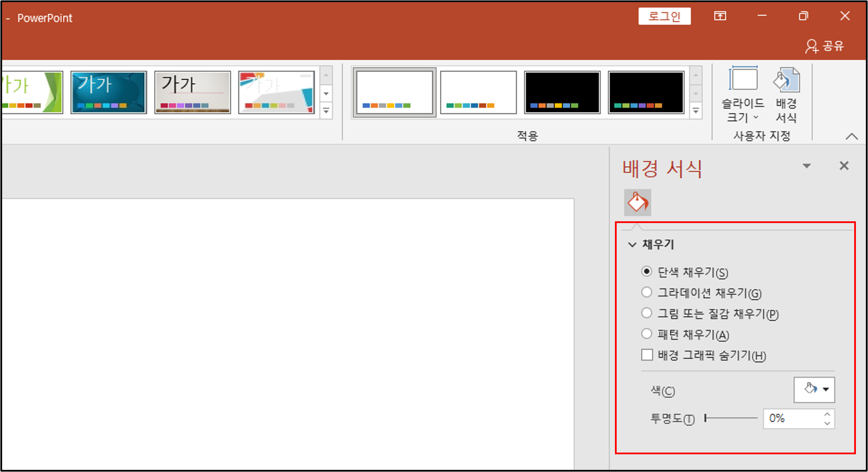This screenshot has height=472, width=868.
Task: Click the Login (로그인) button
Action: pyautogui.click(x=664, y=16)
